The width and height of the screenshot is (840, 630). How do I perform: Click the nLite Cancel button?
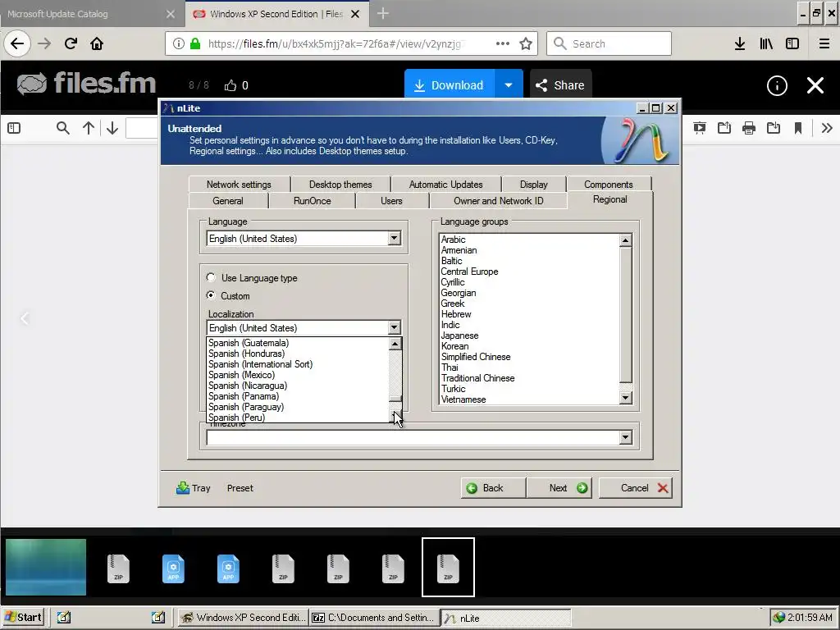click(636, 488)
